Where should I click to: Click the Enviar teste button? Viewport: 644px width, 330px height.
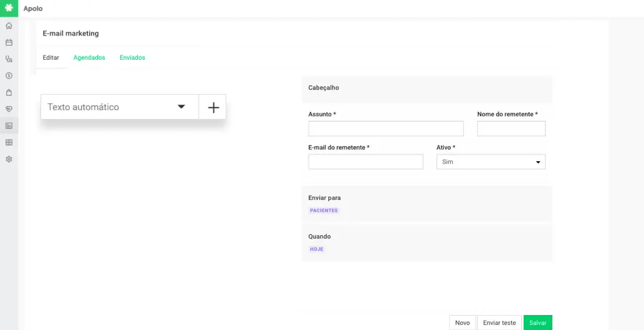[499, 323]
